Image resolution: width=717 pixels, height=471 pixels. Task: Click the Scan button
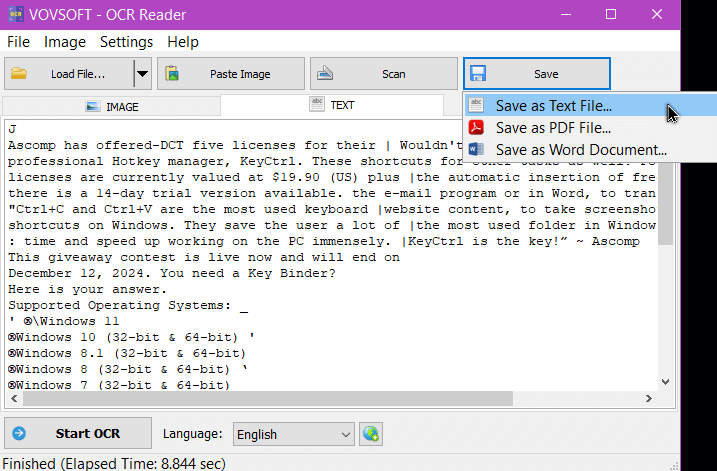click(384, 74)
